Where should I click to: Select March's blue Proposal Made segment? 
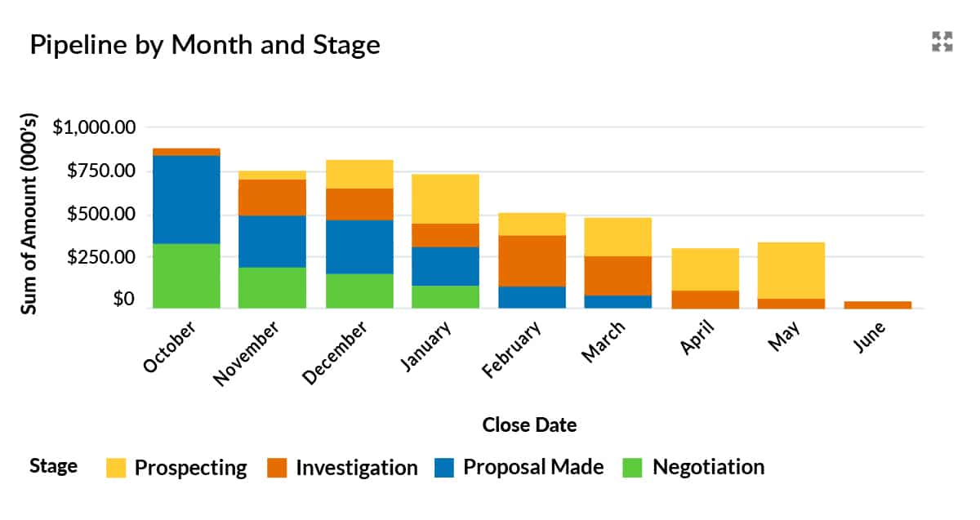tap(617, 301)
